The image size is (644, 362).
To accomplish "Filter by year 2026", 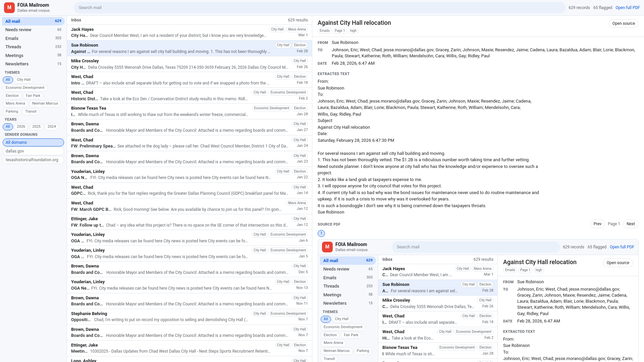I will 21,127.
